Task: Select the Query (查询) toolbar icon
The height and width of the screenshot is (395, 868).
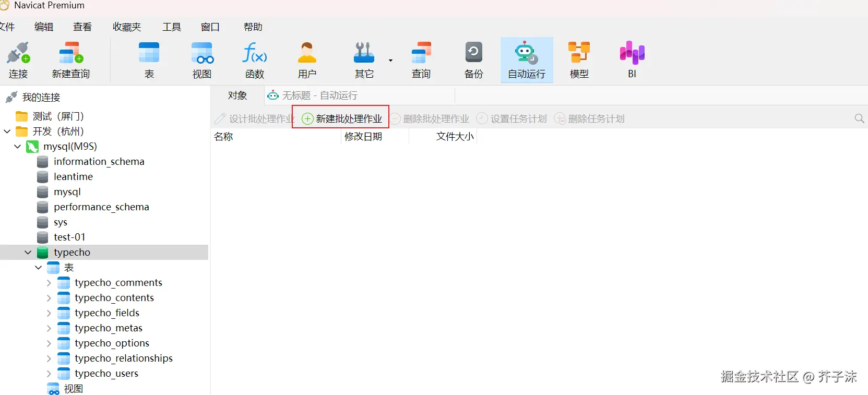Action: 421,60
